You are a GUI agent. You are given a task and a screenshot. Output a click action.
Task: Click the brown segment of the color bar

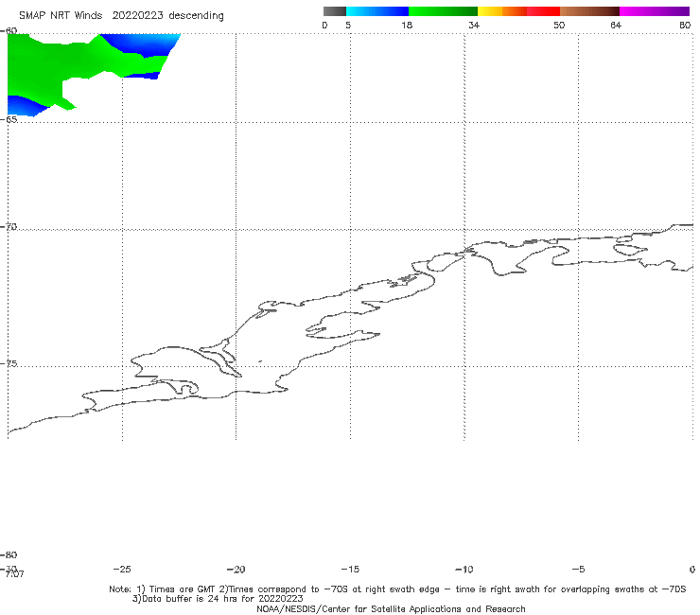[x=589, y=11]
